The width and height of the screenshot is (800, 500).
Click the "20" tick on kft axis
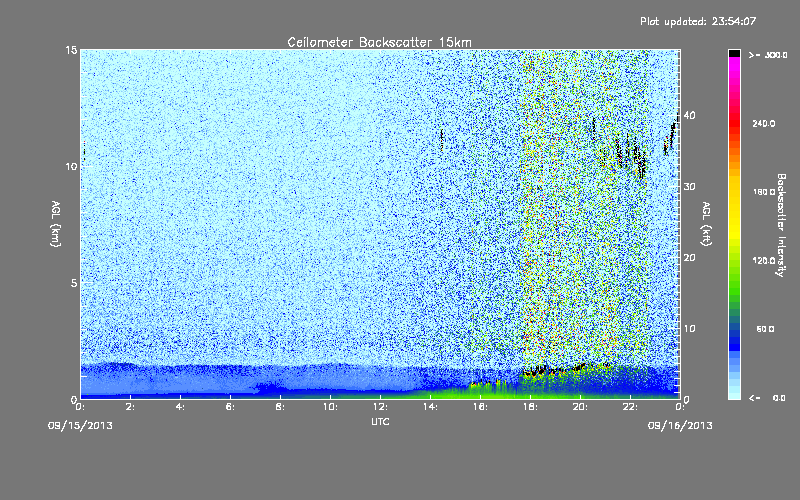[689, 258]
